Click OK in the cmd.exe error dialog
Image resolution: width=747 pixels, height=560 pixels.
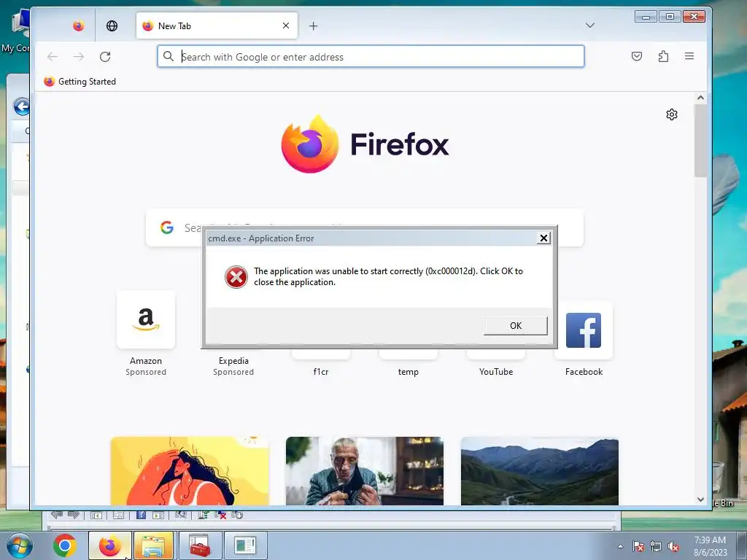[x=516, y=326]
